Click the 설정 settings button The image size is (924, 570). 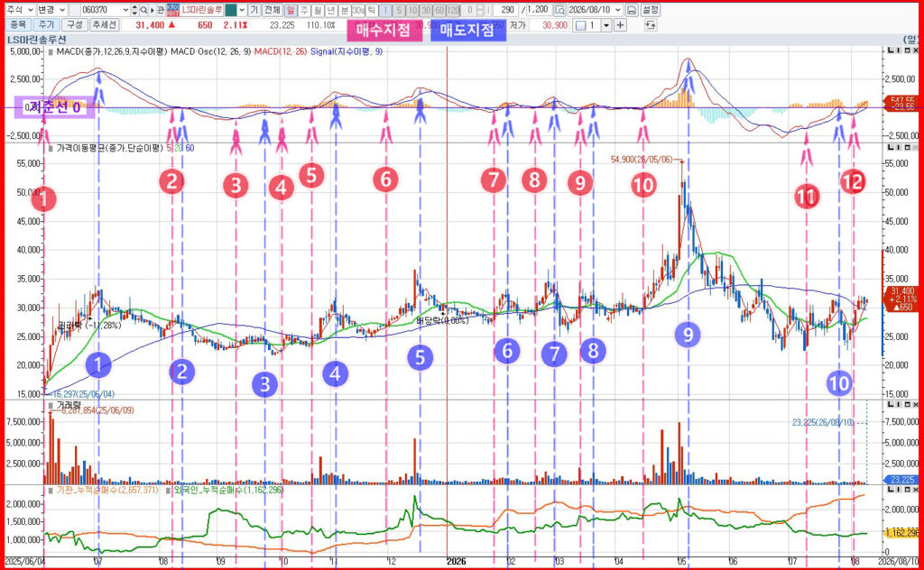tap(651, 10)
